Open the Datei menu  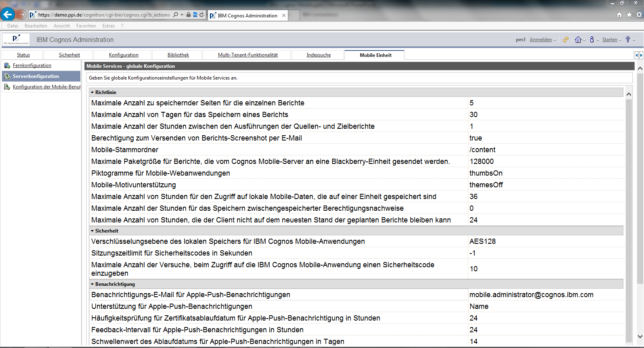[13, 26]
